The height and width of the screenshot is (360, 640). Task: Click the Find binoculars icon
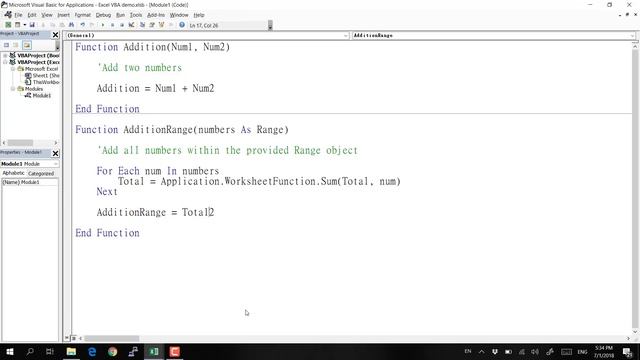[x=71, y=25]
